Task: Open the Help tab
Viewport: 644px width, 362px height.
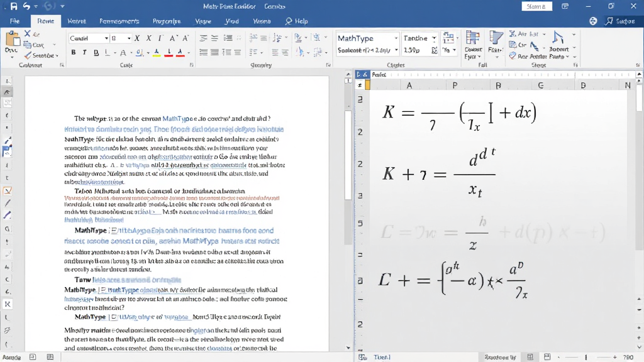Action: [297, 21]
